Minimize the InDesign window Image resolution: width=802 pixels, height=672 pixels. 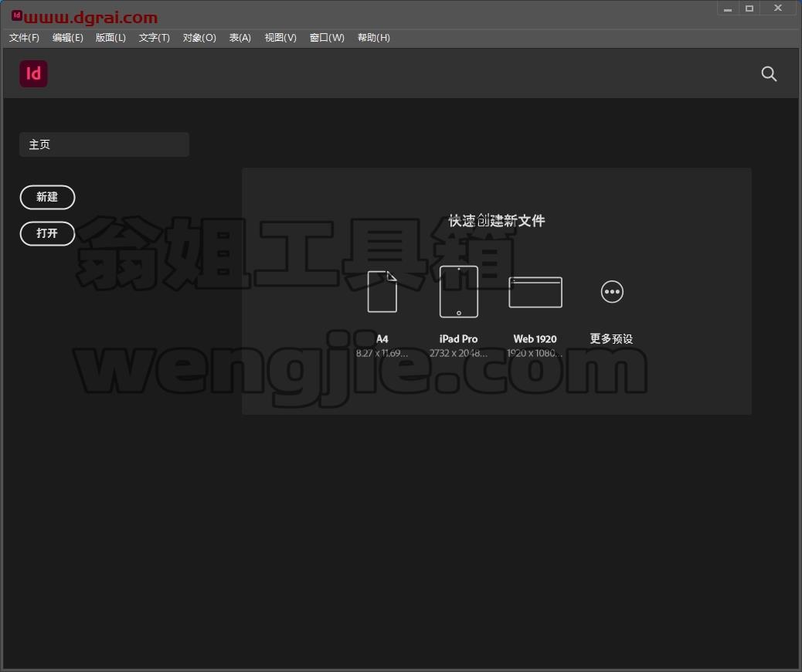728,8
